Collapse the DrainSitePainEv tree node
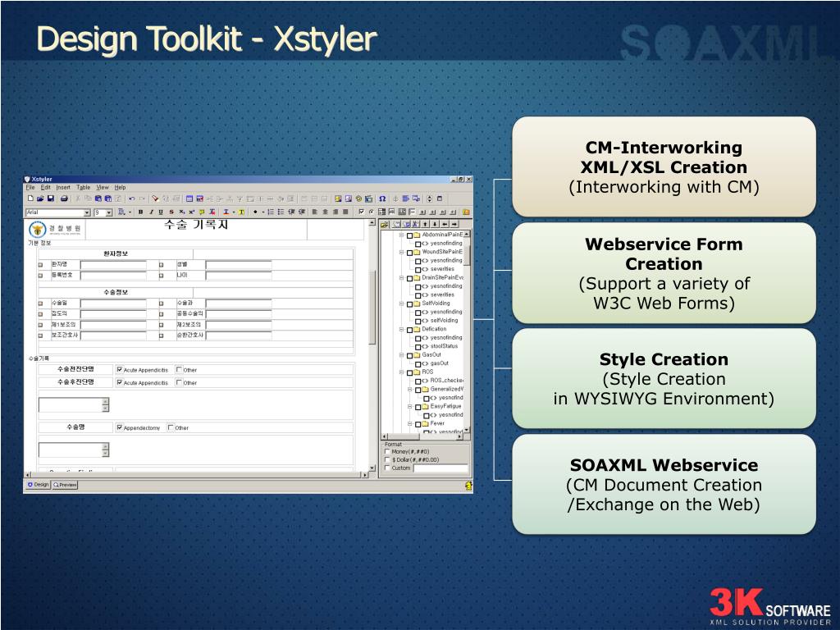Viewport: 840px width, 630px height. point(402,277)
